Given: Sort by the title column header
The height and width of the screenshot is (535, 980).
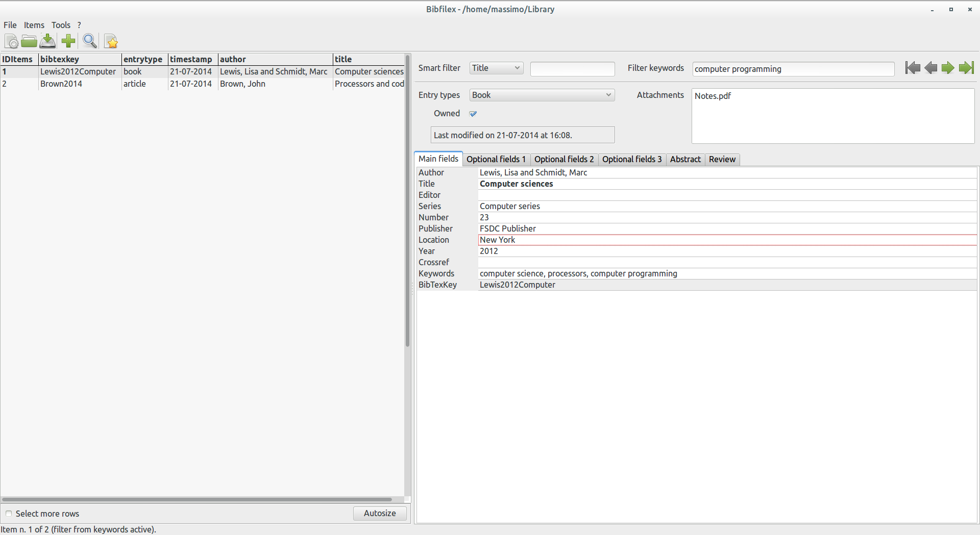Looking at the screenshot, I should click(369, 59).
